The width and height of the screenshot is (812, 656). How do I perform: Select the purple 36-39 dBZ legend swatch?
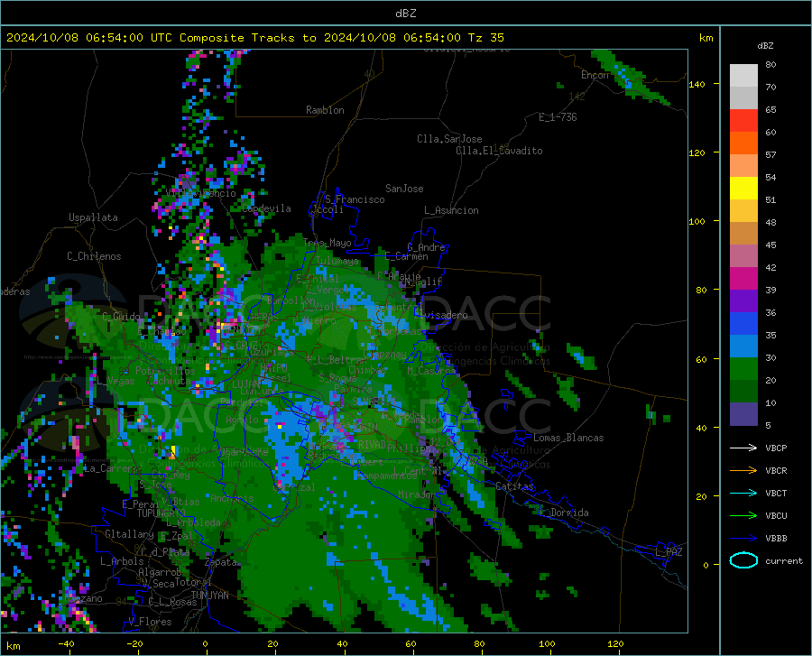[743, 301]
